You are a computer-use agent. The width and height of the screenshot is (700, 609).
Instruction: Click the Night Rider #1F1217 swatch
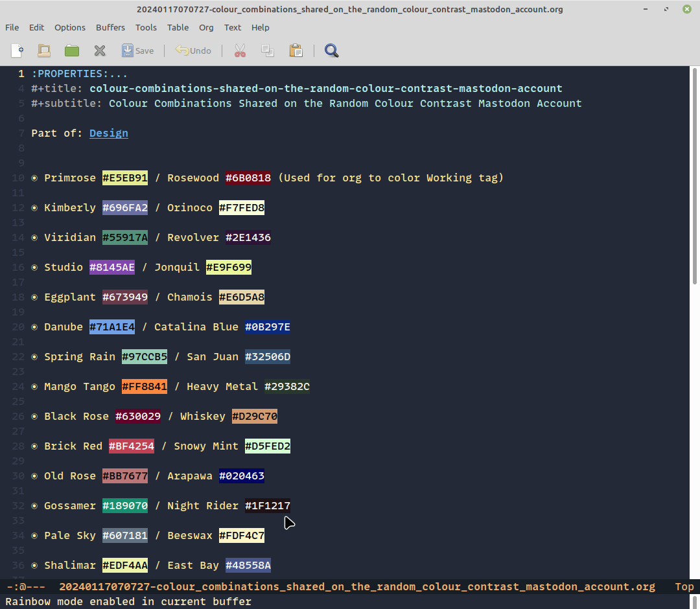268,506
